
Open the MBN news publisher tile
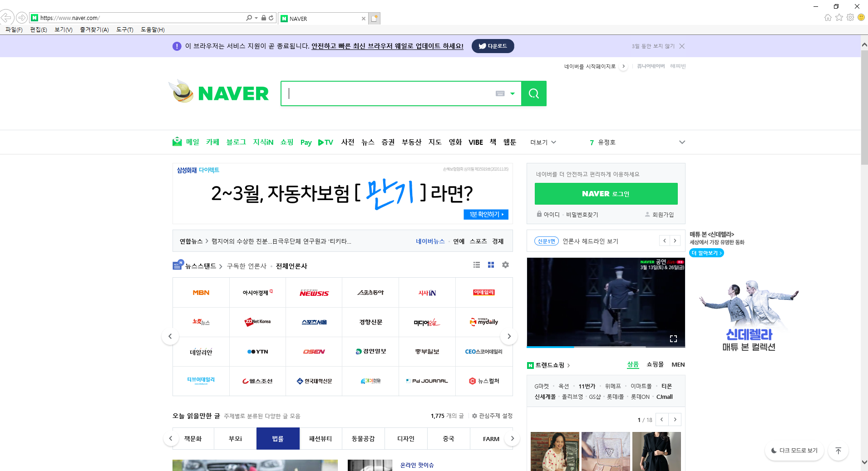(201, 293)
